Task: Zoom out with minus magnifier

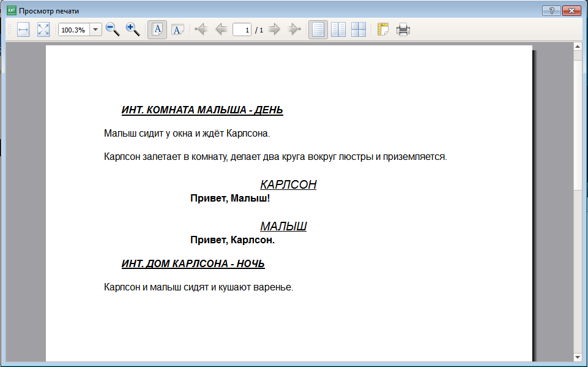Action: coord(113,29)
